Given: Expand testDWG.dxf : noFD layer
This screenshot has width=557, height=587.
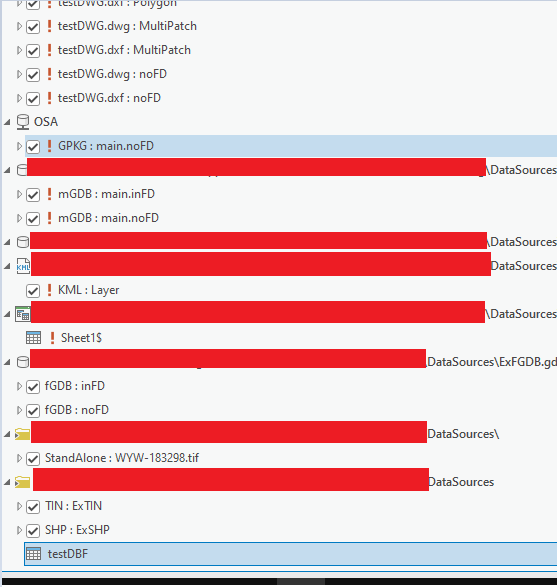Looking at the screenshot, I should coord(19,98).
